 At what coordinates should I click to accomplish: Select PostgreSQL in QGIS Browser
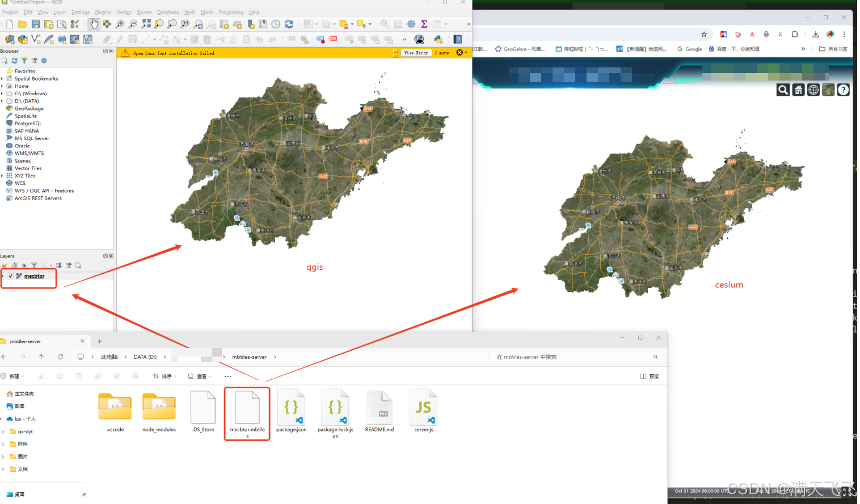(x=28, y=124)
